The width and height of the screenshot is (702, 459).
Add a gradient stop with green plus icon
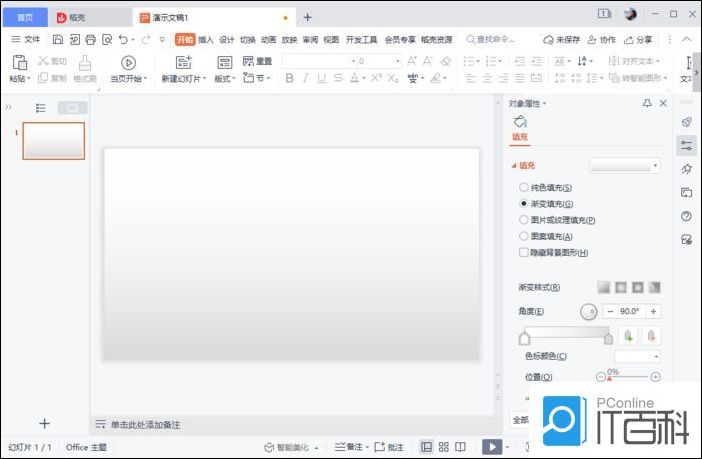(x=628, y=336)
